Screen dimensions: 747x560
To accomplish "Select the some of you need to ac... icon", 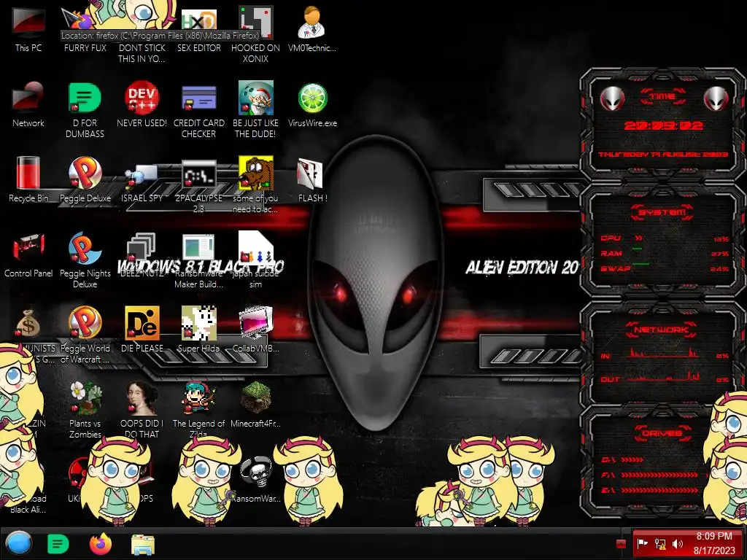I will click(x=255, y=184).
